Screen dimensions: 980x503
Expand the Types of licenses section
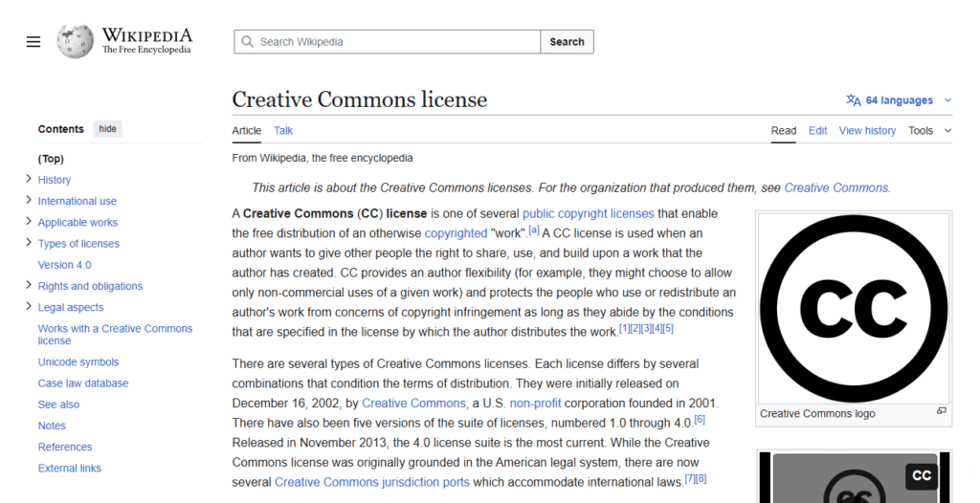coord(28,243)
